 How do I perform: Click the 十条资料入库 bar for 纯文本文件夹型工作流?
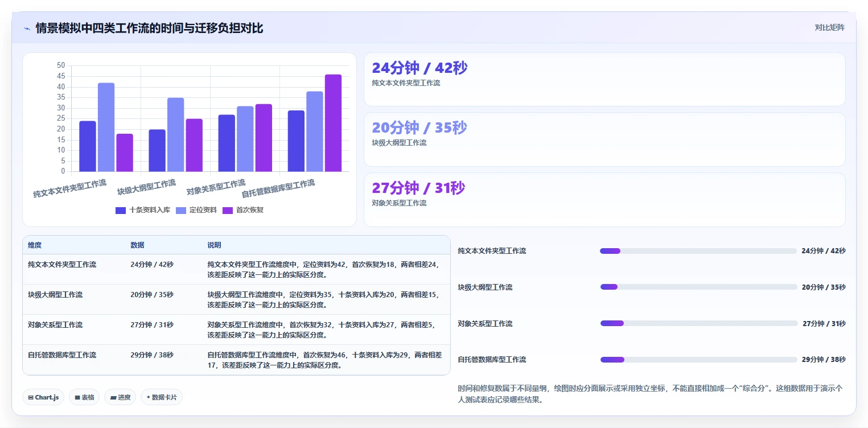pos(88,146)
